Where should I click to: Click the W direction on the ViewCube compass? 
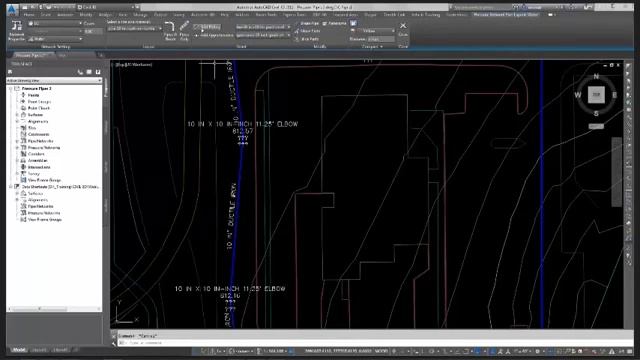click(x=578, y=95)
